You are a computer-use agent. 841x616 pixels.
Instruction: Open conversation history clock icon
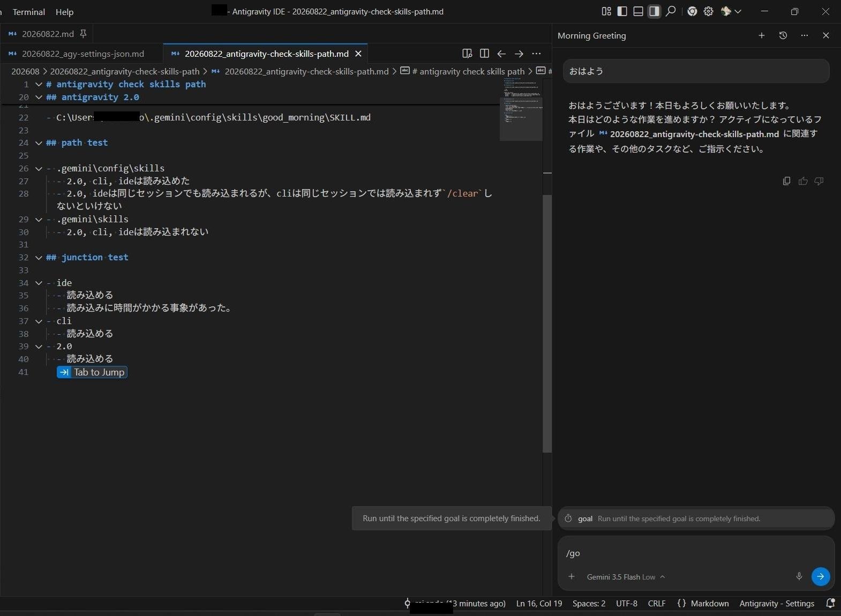[x=783, y=35]
